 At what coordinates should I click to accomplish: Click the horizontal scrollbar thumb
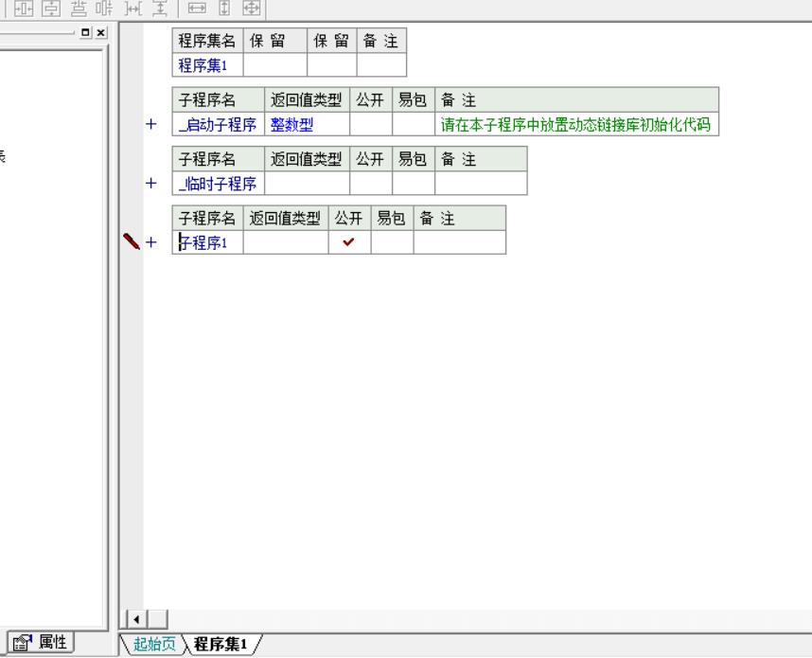pyautogui.click(x=158, y=618)
